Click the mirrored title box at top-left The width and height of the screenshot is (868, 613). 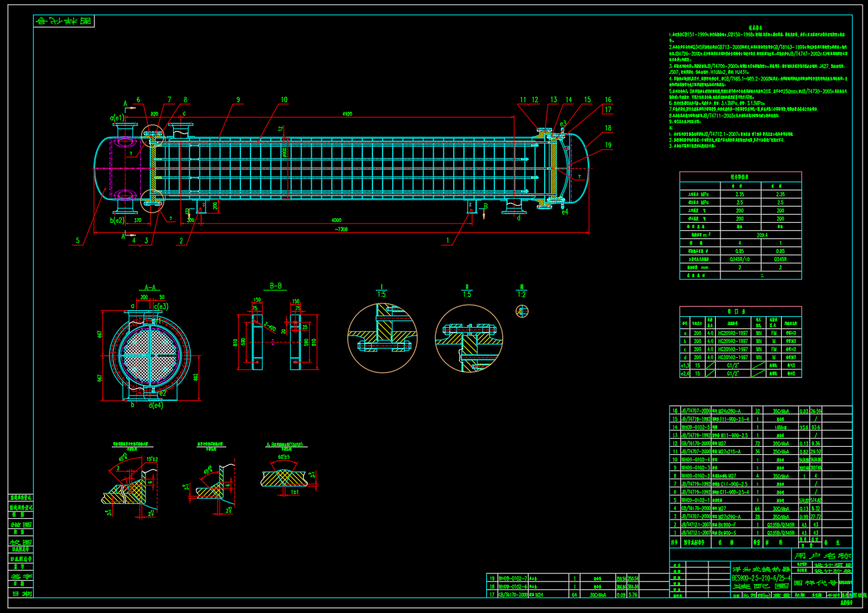[64, 21]
